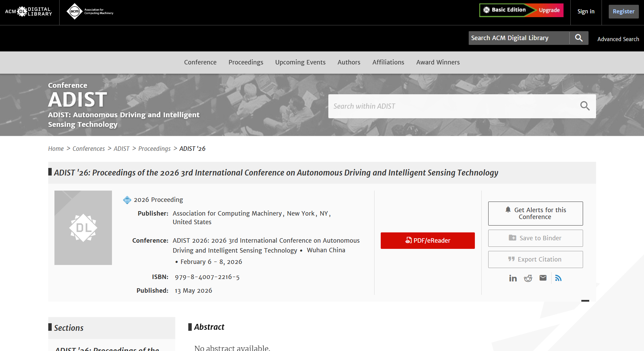This screenshot has width=644, height=351.
Task: Click Get Alerts for this Conference
Action: (535, 214)
